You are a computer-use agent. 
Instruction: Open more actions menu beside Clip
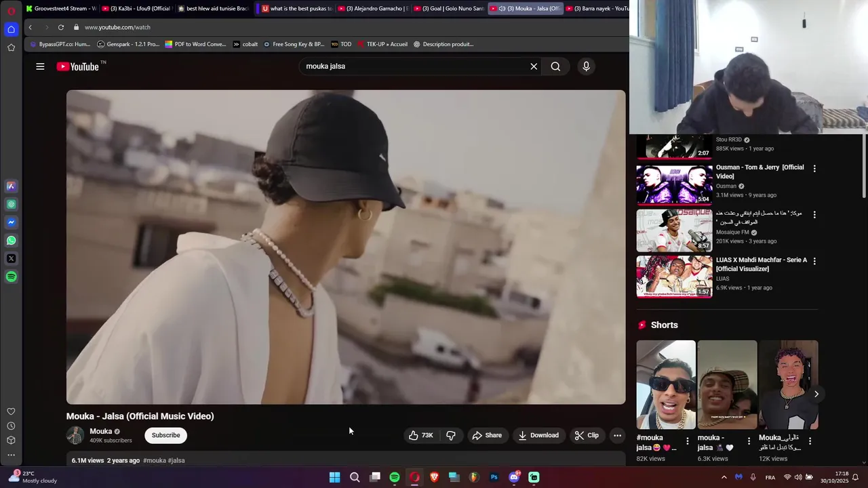tap(617, 435)
